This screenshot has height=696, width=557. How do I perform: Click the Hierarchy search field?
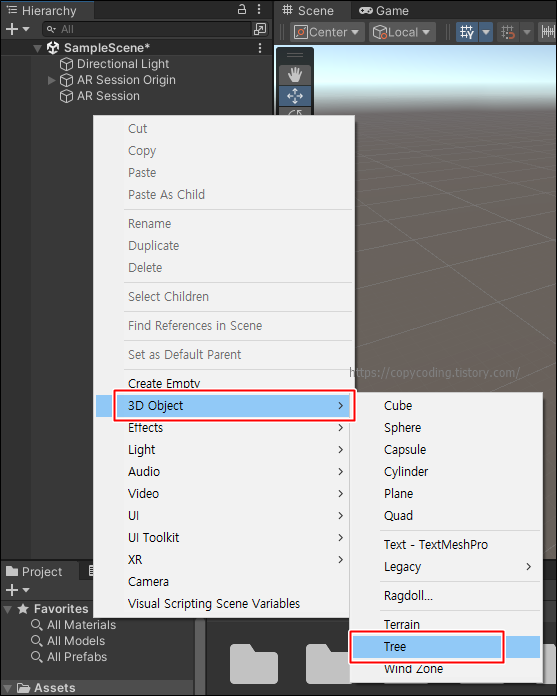(147, 29)
